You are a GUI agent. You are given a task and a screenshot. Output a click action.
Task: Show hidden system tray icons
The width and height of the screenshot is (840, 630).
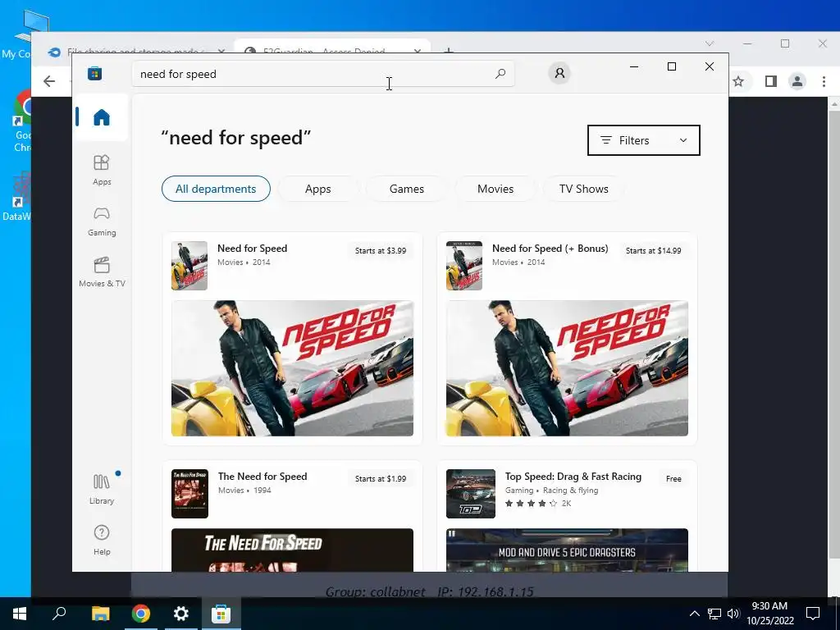(x=694, y=614)
